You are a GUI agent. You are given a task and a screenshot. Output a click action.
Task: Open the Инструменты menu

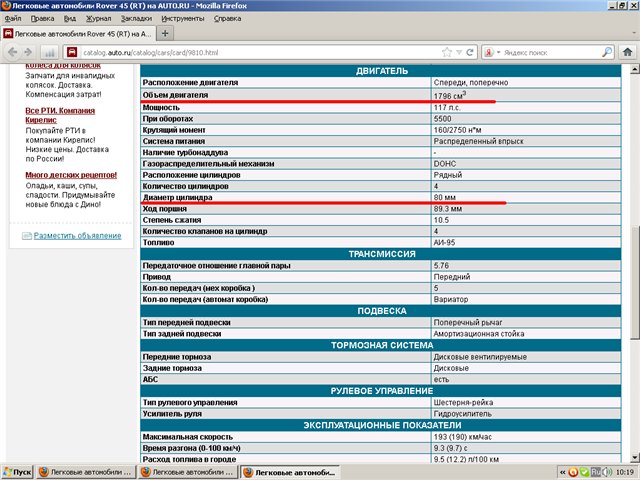[x=182, y=18]
